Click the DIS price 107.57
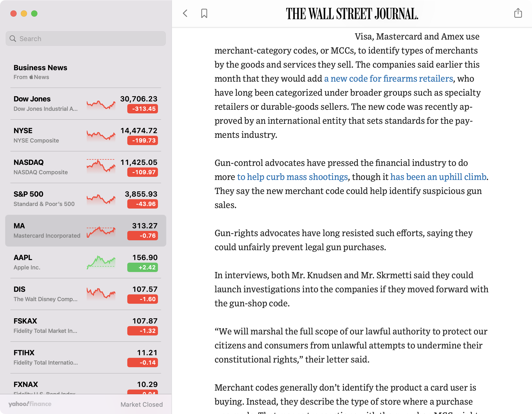 [145, 289]
